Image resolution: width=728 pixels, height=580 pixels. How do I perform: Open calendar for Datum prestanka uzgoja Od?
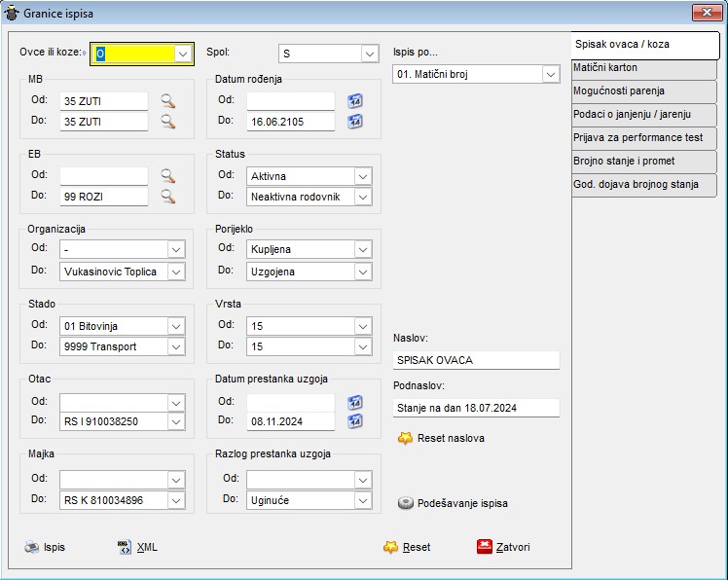[355, 401]
